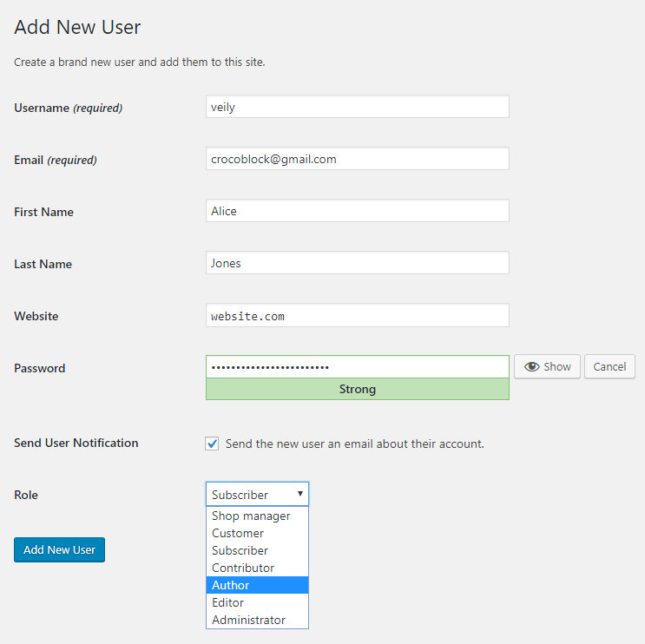
Task: Choose Customer in the role list
Action: click(257, 533)
